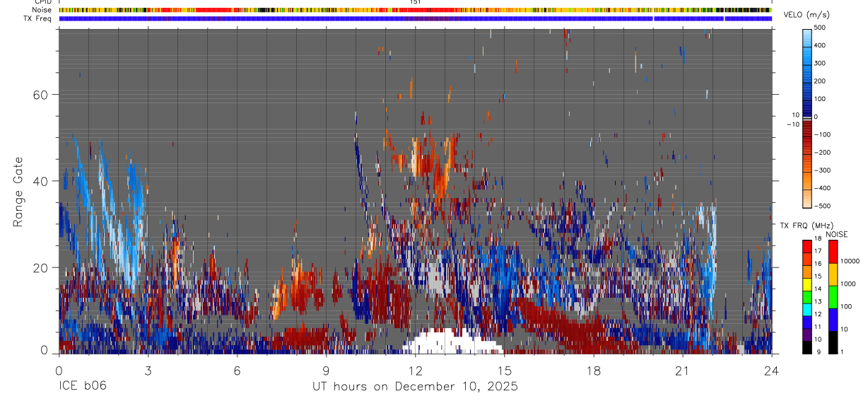This screenshot has width=868, height=401.
Task: Click the x-axis tick label 3
Action: point(148,370)
